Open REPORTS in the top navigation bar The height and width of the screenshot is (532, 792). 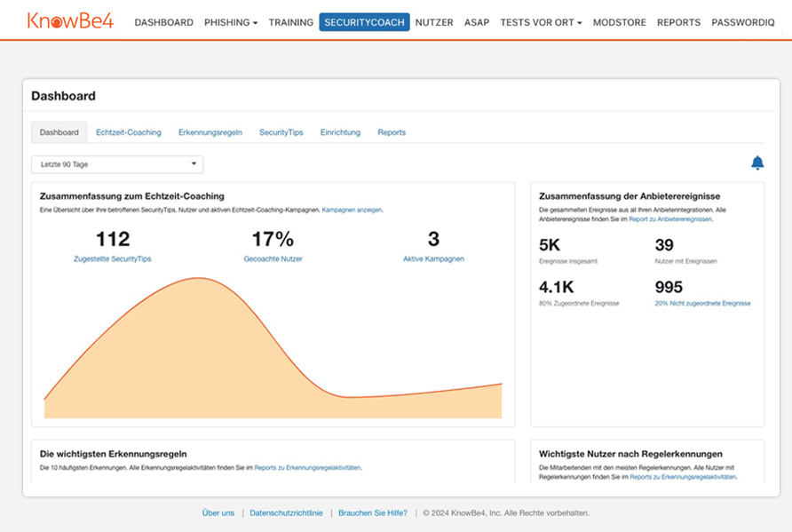[678, 22]
